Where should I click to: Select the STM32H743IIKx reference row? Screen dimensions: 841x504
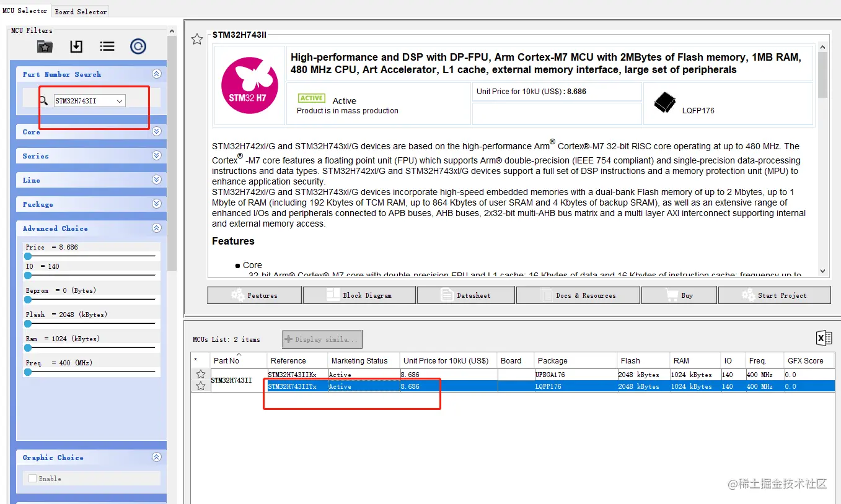tap(297, 375)
